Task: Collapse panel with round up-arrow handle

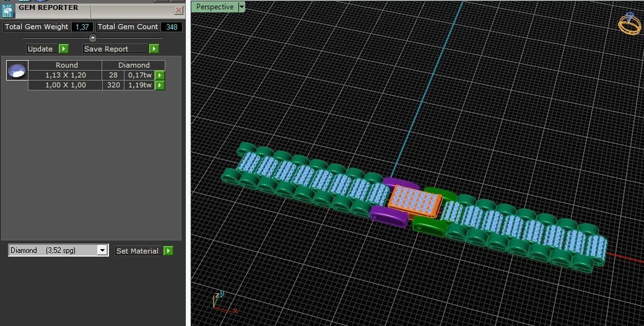Action: tap(93, 38)
